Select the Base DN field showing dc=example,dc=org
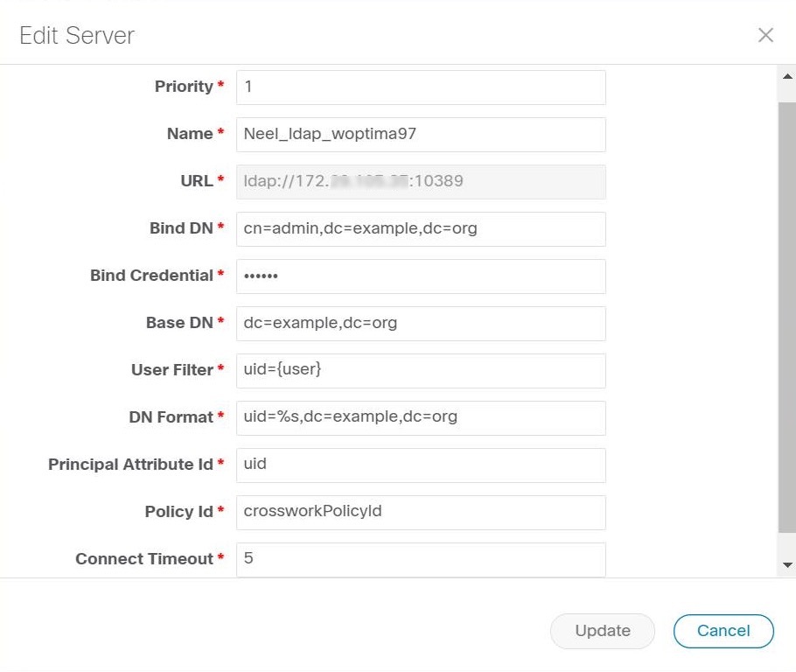Screen dimensions: 796x672 pos(420,323)
